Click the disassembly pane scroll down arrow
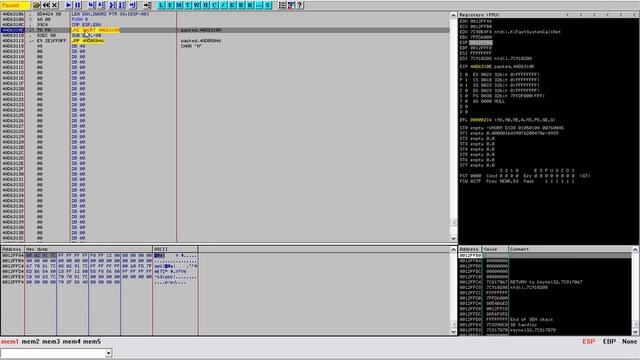The image size is (640, 360). click(x=453, y=238)
